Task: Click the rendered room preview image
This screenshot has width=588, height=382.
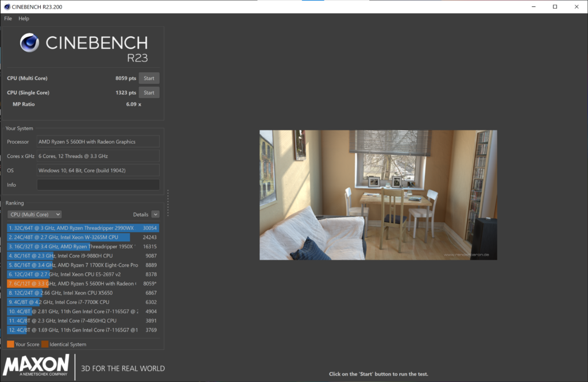Action: tap(378, 195)
